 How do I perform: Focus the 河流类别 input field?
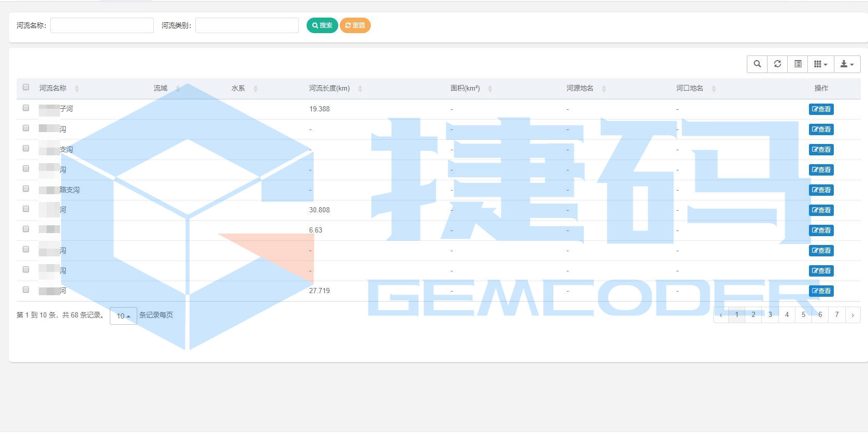pos(247,25)
